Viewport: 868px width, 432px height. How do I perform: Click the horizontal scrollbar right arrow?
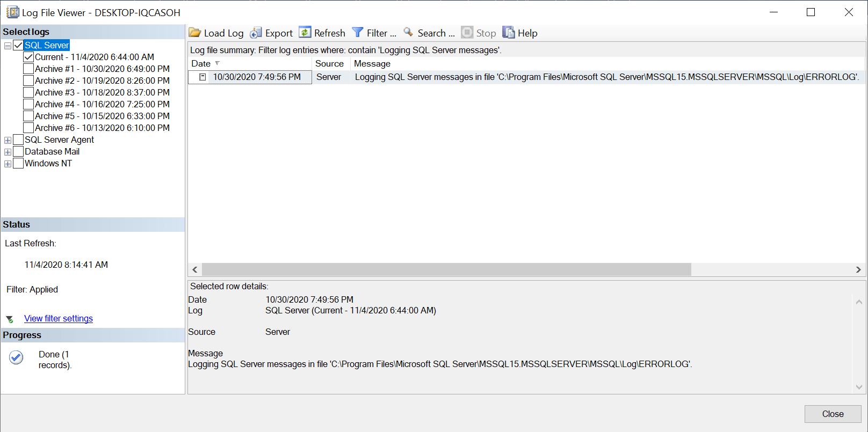coord(858,269)
